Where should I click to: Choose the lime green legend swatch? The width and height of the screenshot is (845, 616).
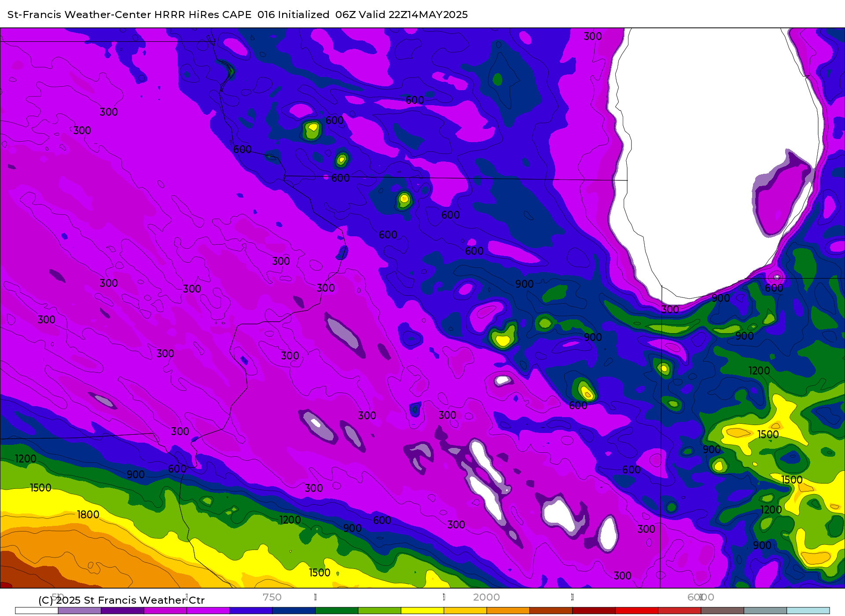pyautogui.click(x=379, y=611)
